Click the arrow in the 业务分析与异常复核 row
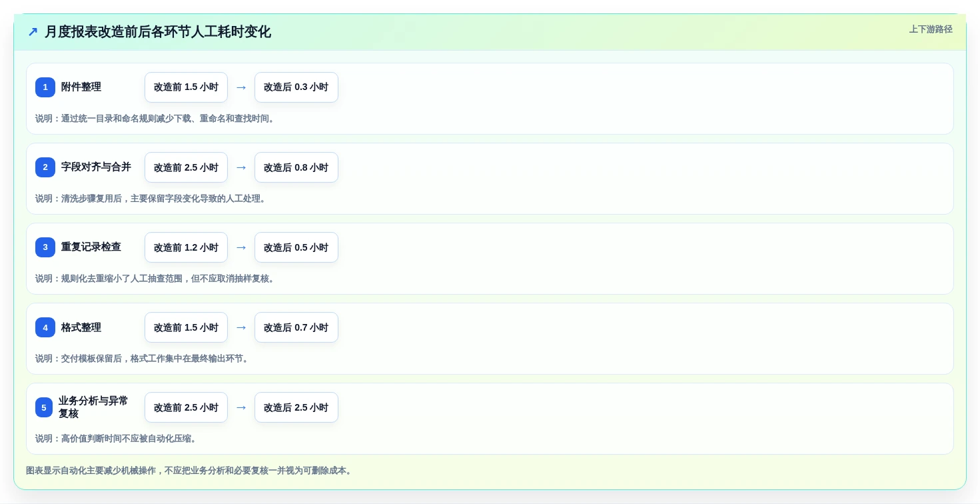The image size is (980, 504). (x=241, y=407)
